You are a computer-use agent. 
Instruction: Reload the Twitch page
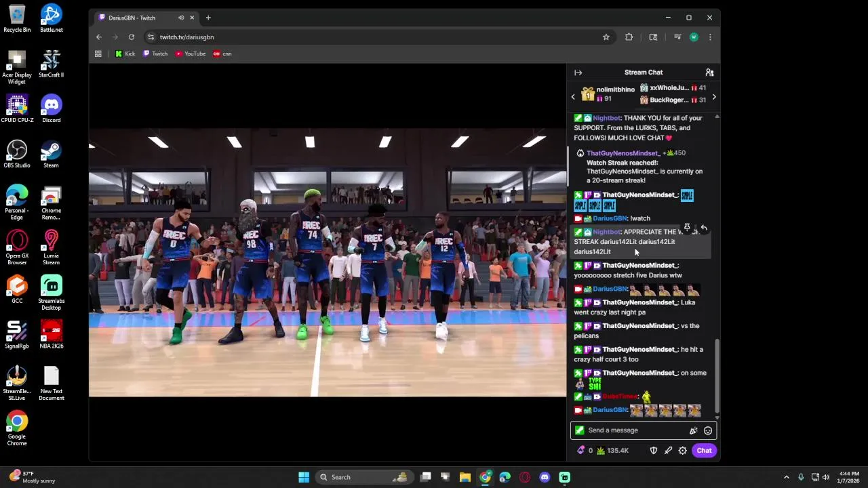tap(132, 37)
